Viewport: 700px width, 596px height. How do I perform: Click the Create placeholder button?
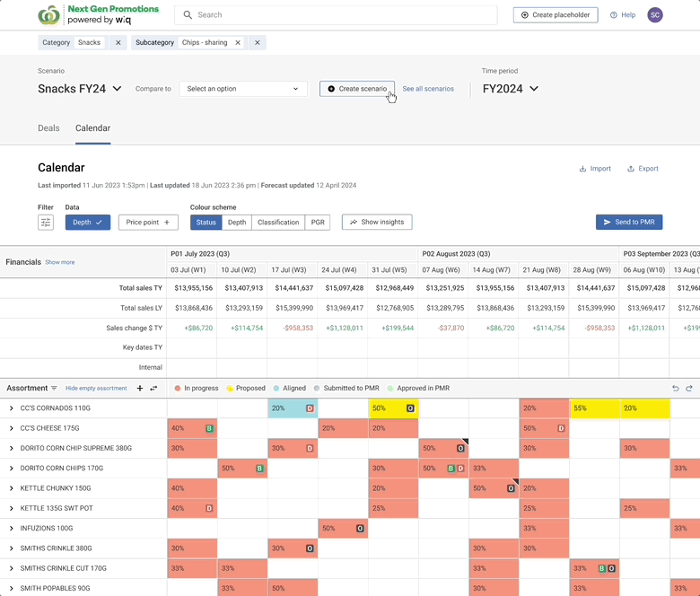(x=556, y=14)
